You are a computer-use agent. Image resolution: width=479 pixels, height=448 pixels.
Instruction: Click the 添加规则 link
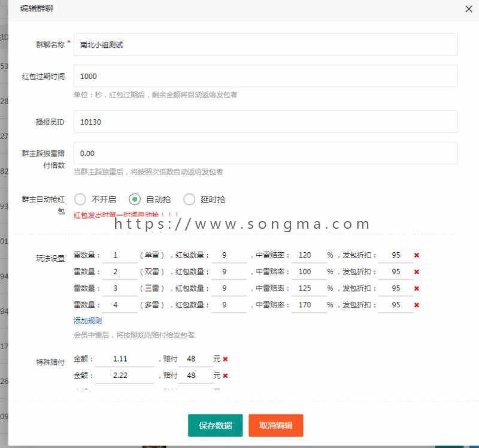pyautogui.click(x=87, y=320)
